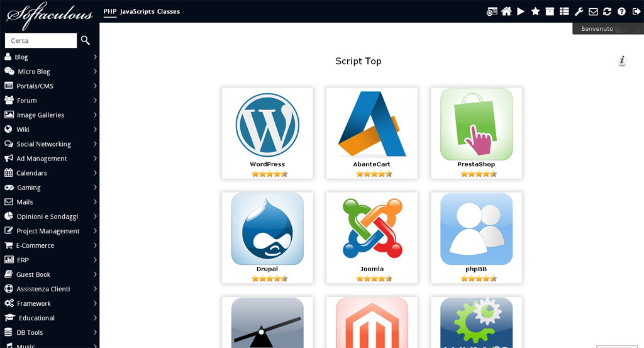
Task: Click the Softaculous logo
Action: pyautogui.click(x=49, y=15)
